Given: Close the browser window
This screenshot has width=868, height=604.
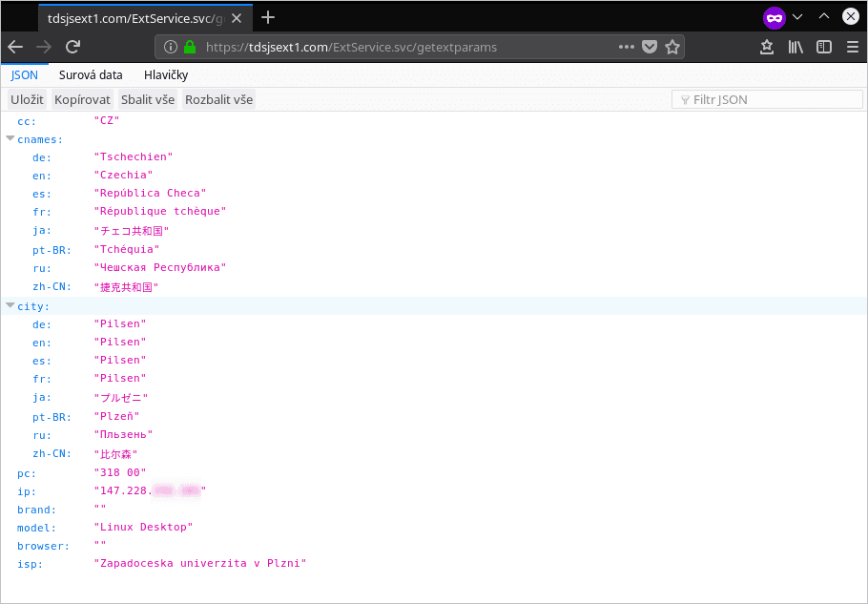Looking at the screenshot, I should tap(850, 16).
